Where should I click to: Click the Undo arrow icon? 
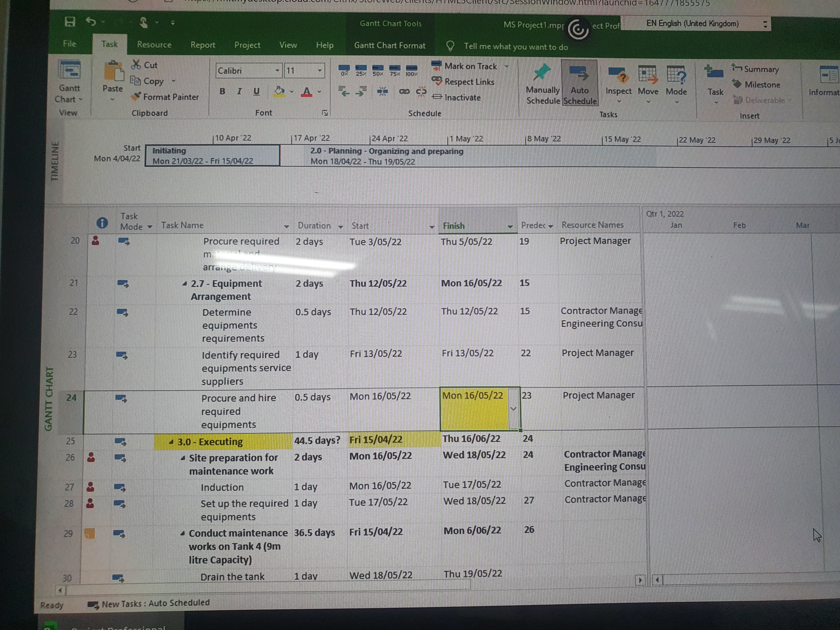(x=91, y=22)
